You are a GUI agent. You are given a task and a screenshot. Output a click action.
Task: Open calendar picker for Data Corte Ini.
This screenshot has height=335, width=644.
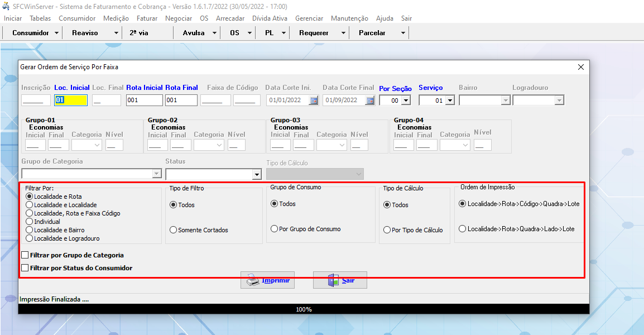point(314,100)
